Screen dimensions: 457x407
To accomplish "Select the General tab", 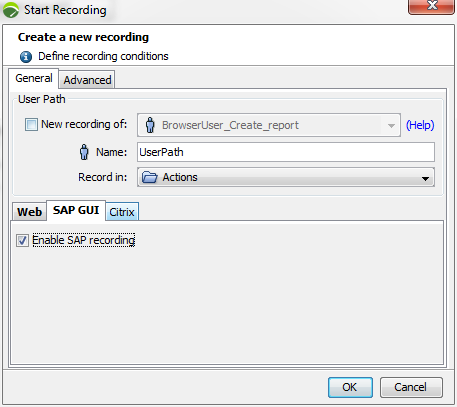I will [34, 78].
